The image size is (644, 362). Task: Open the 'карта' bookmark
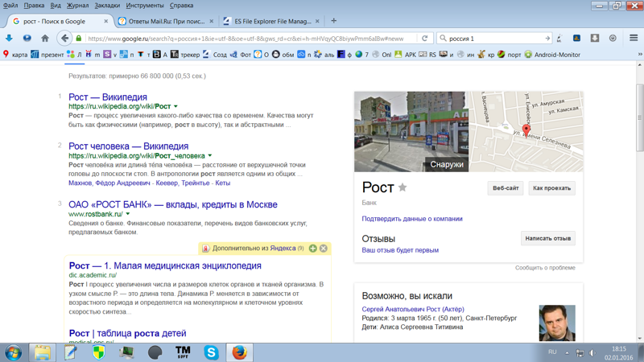coord(15,55)
